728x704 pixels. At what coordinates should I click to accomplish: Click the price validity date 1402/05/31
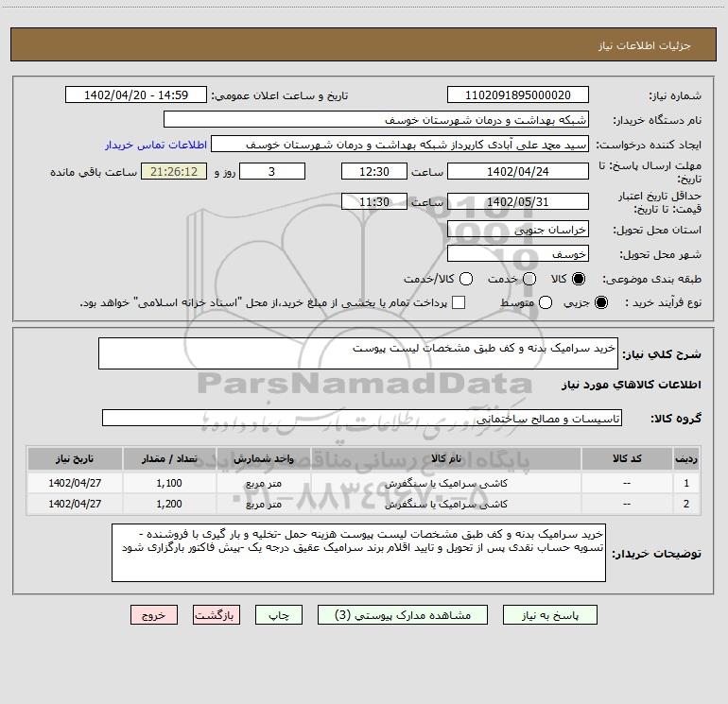pos(518,201)
